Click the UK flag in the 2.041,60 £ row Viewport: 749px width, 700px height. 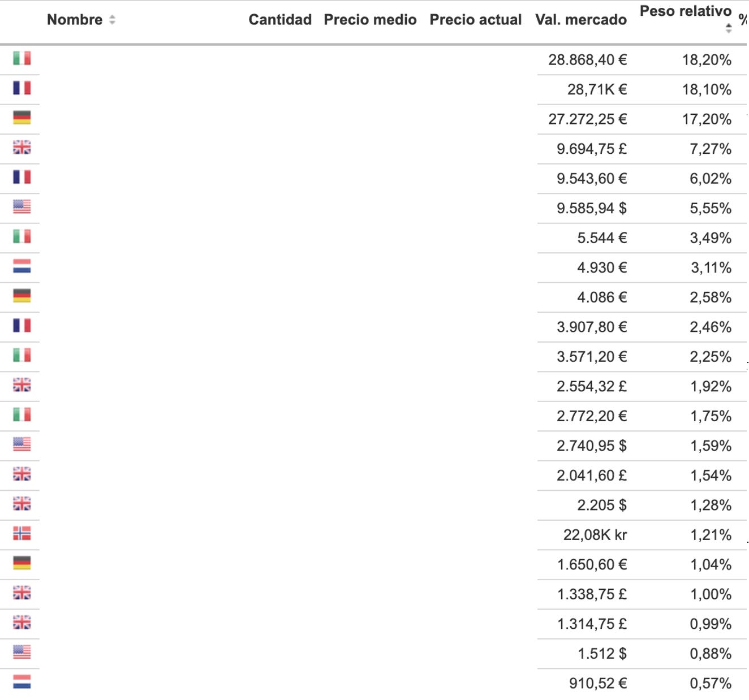pos(22,474)
